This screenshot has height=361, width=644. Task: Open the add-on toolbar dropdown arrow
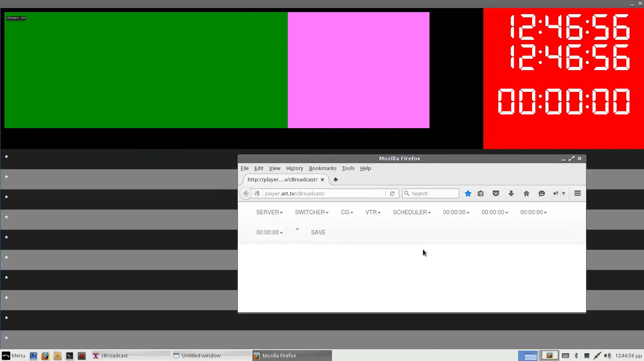[x=563, y=193]
